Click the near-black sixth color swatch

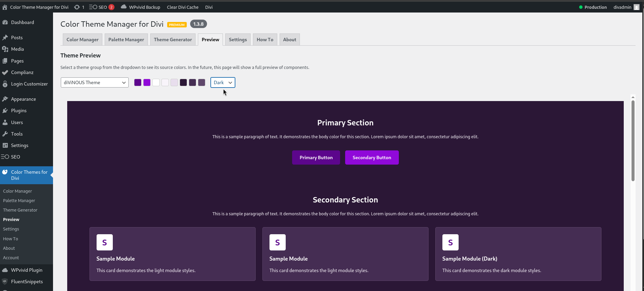point(183,82)
